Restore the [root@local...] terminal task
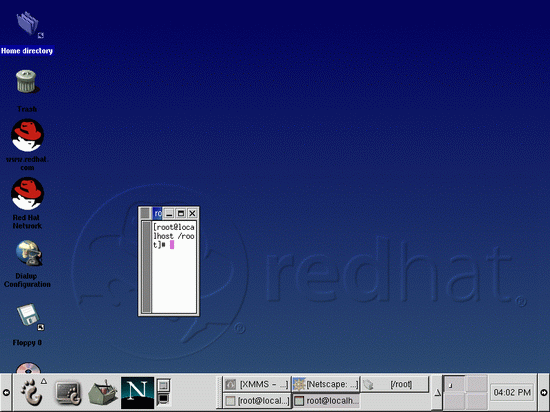550x412 pixels. pos(256,400)
